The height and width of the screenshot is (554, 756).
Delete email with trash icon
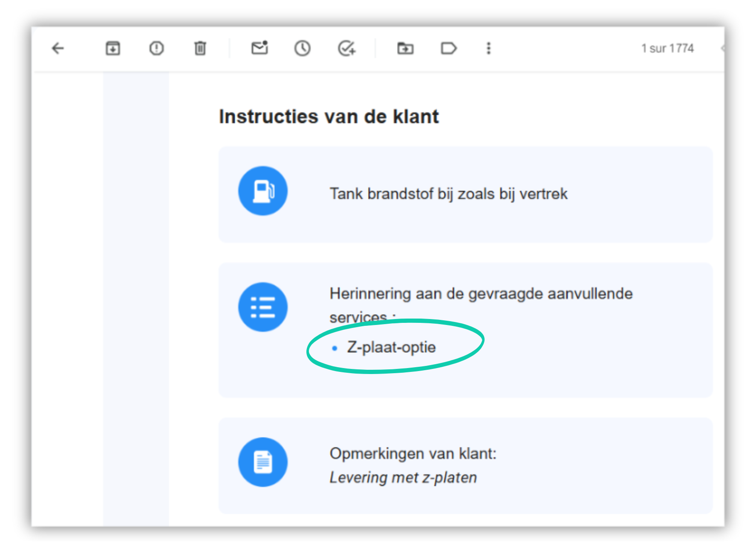point(200,48)
